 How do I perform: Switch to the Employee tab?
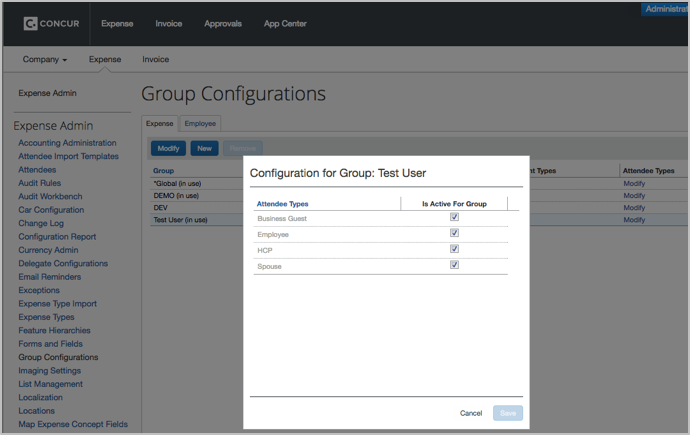click(200, 123)
